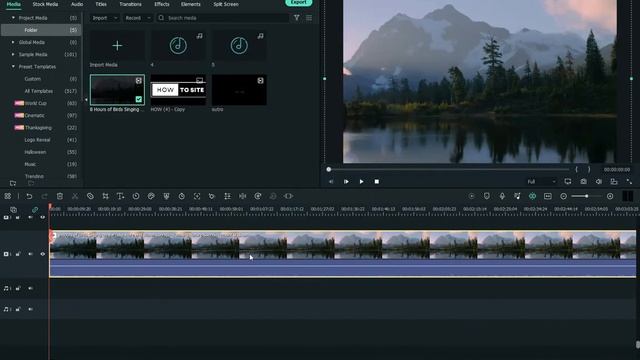
Task: Take a snapshot with the camera icon
Action: click(x=584, y=182)
